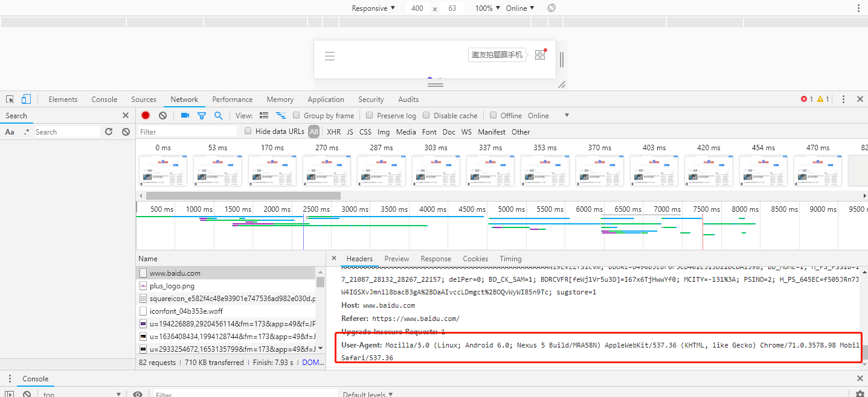868x397 pixels.
Task: Close the console drawer
Action: pos(860,378)
